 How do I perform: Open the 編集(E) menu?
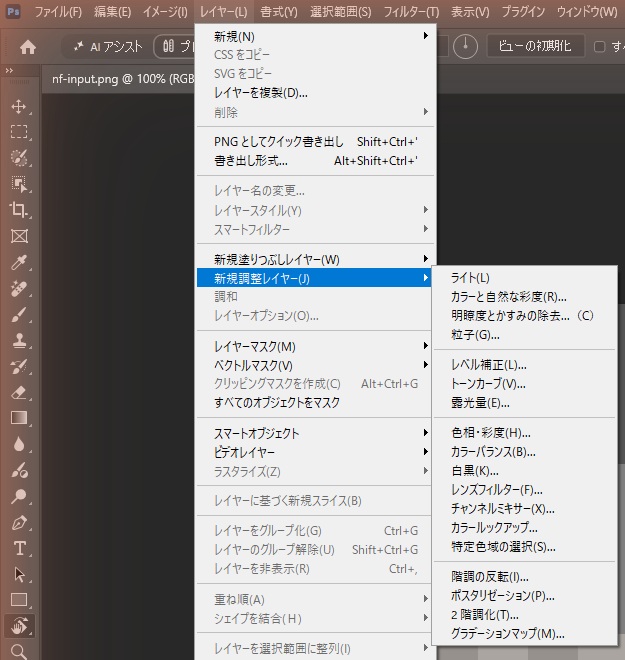(112, 12)
